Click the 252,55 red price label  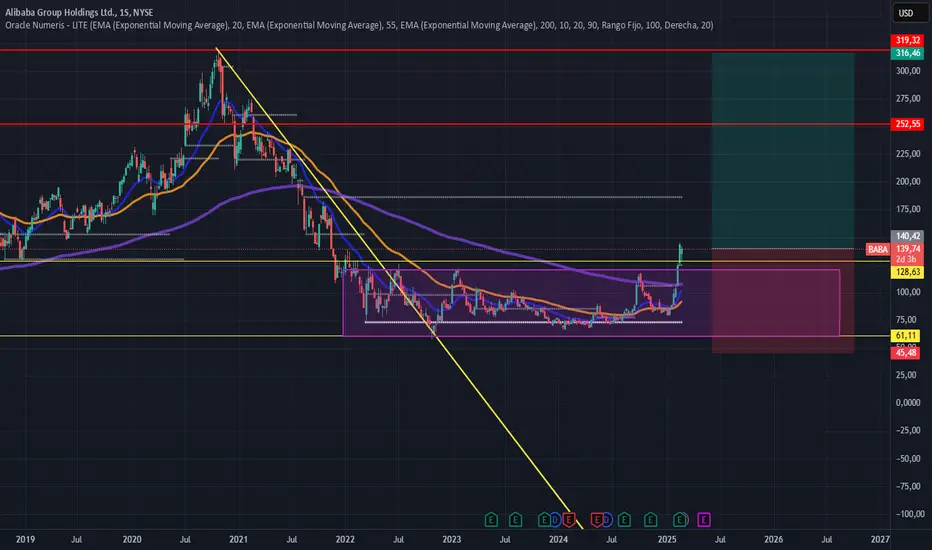click(x=907, y=124)
